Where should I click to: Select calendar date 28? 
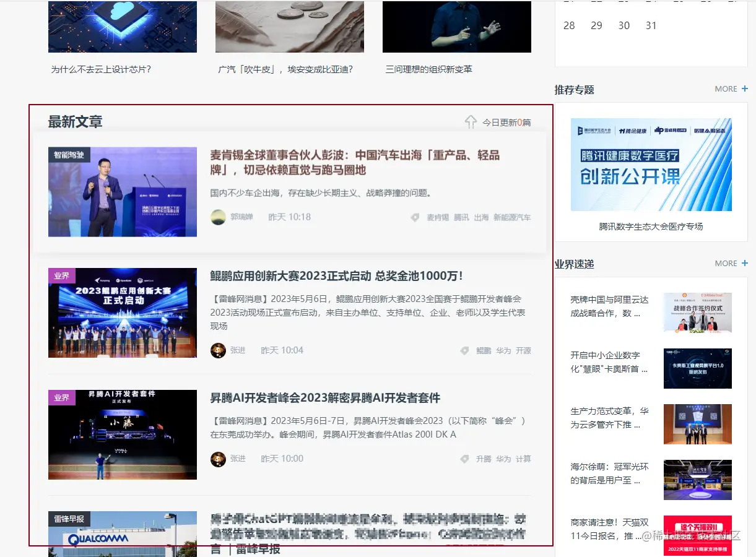coord(569,25)
